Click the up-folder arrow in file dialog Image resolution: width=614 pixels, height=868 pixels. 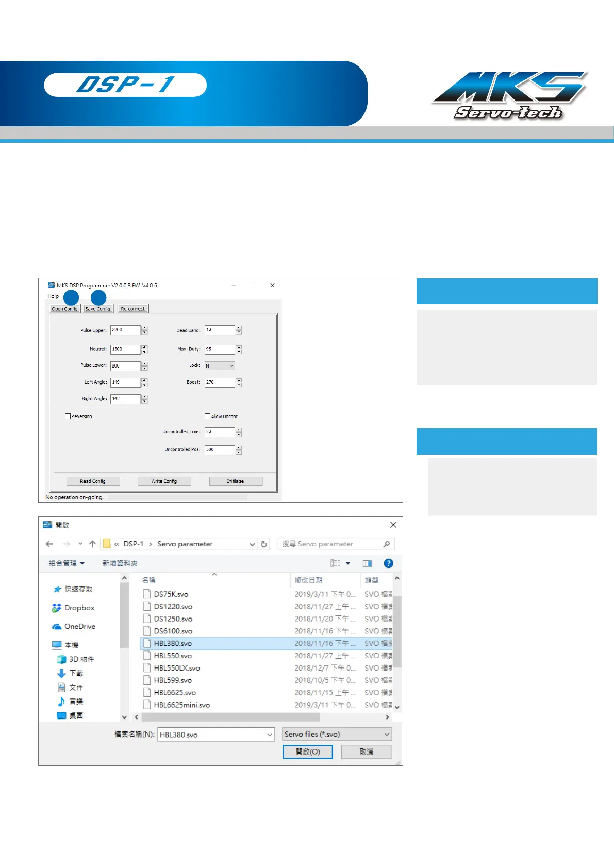pos(92,544)
